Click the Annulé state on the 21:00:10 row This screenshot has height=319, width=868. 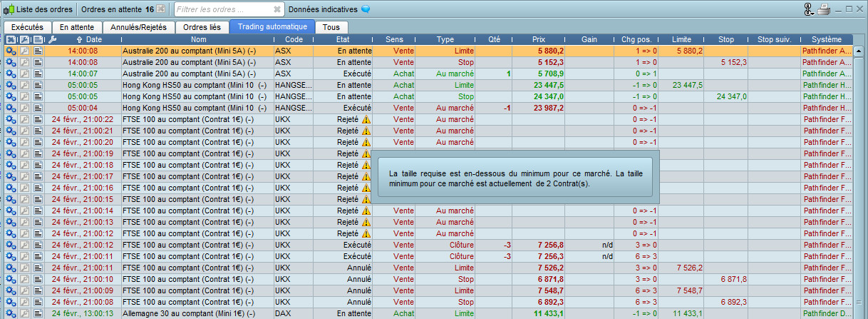pyautogui.click(x=358, y=279)
